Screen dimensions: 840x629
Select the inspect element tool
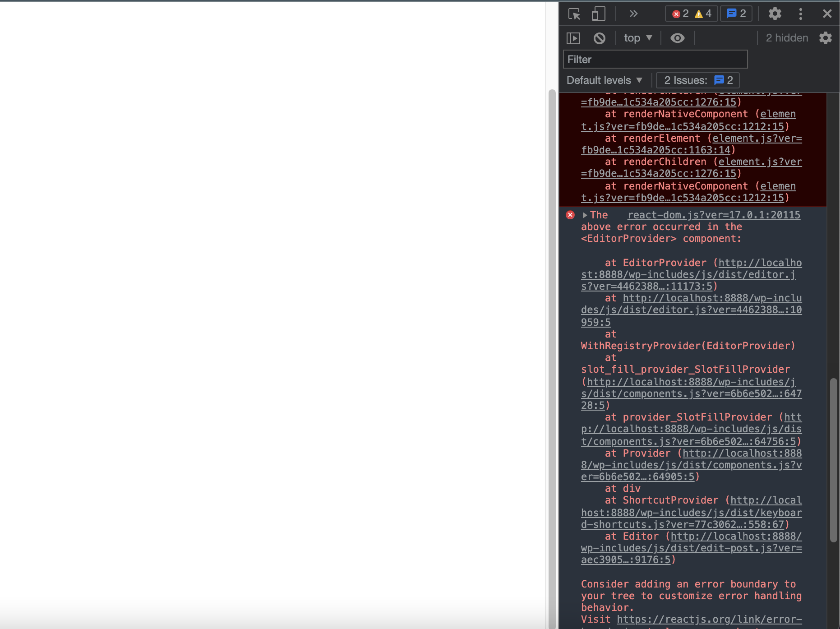coord(574,14)
